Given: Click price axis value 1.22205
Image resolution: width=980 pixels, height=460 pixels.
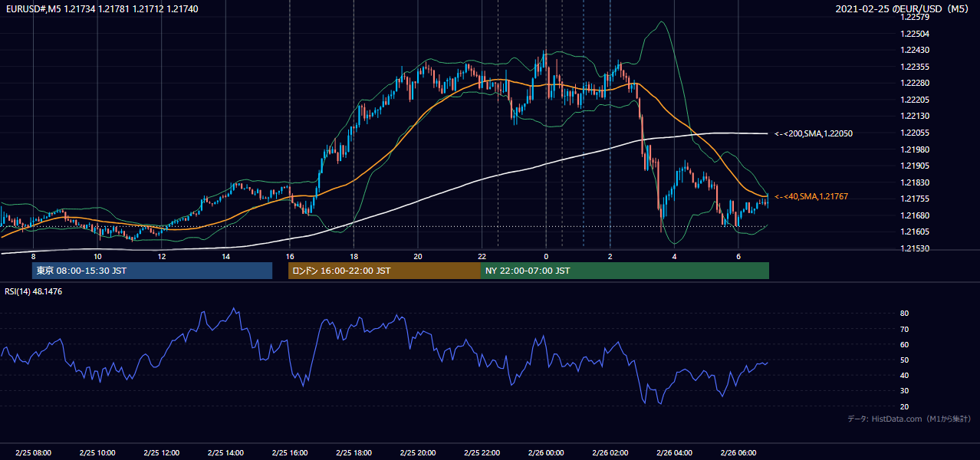Looking at the screenshot, I should tap(914, 100).
